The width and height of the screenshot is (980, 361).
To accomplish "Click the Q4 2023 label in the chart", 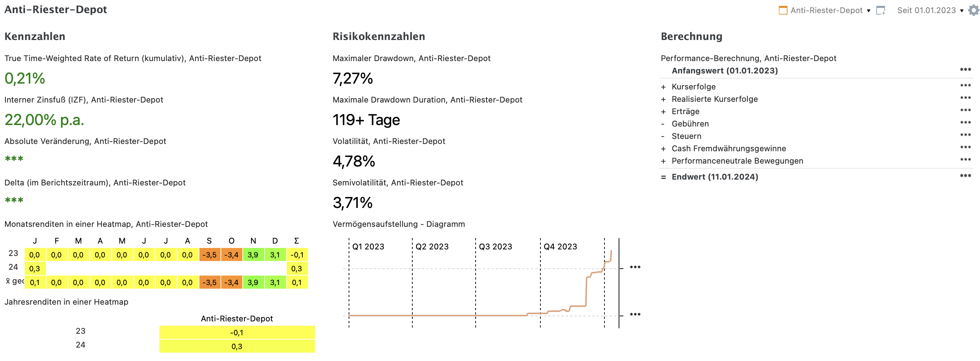I will 560,247.
